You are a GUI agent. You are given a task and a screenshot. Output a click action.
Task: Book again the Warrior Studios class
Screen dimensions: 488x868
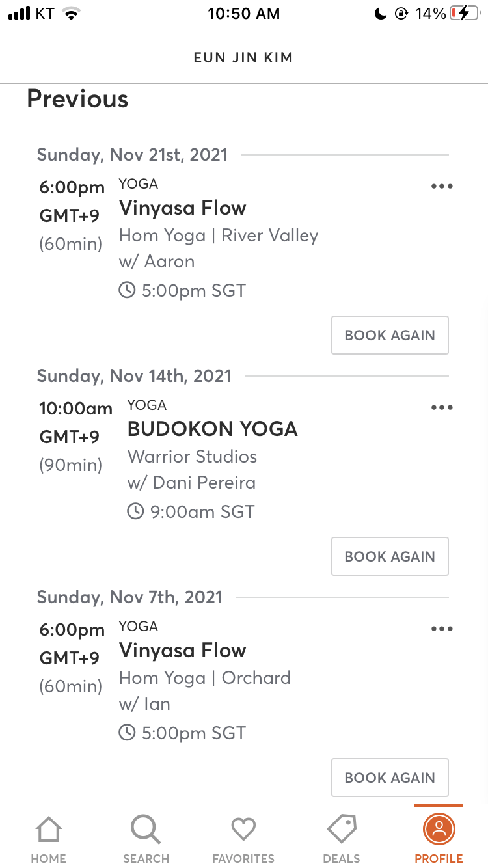coord(390,556)
